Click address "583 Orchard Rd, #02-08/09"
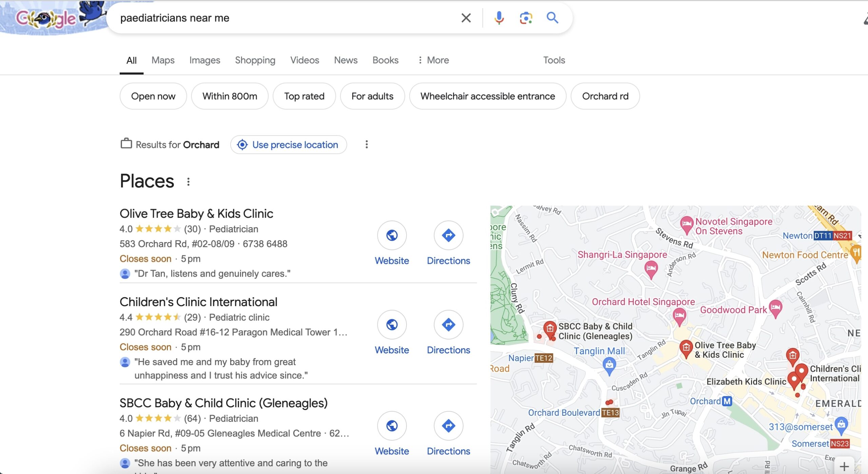868x474 pixels. pyautogui.click(x=177, y=244)
